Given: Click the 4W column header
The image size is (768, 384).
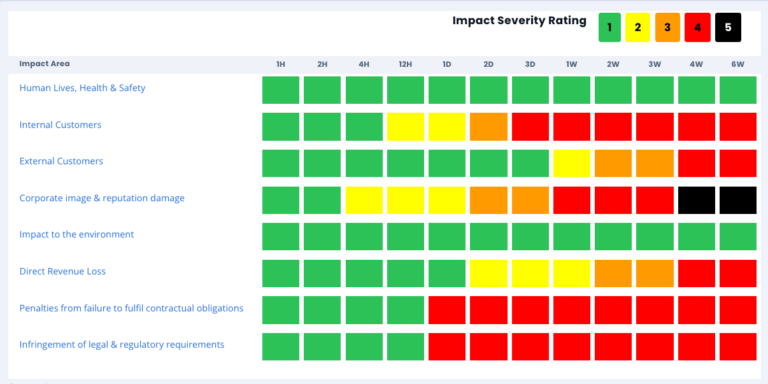Looking at the screenshot, I should (x=696, y=64).
